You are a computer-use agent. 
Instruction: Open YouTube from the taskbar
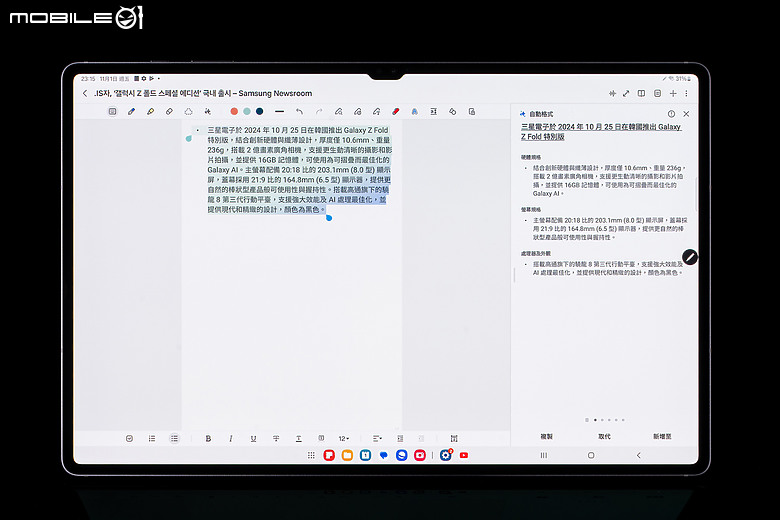click(x=464, y=455)
